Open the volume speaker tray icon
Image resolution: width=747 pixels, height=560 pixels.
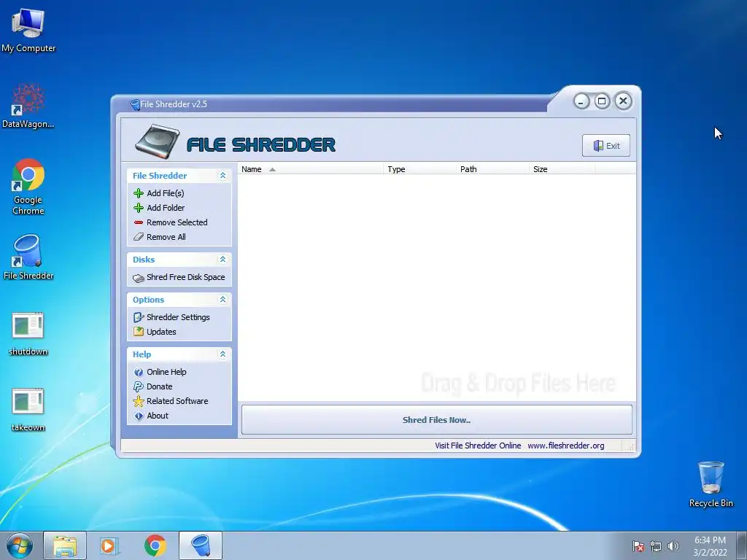[x=673, y=546]
